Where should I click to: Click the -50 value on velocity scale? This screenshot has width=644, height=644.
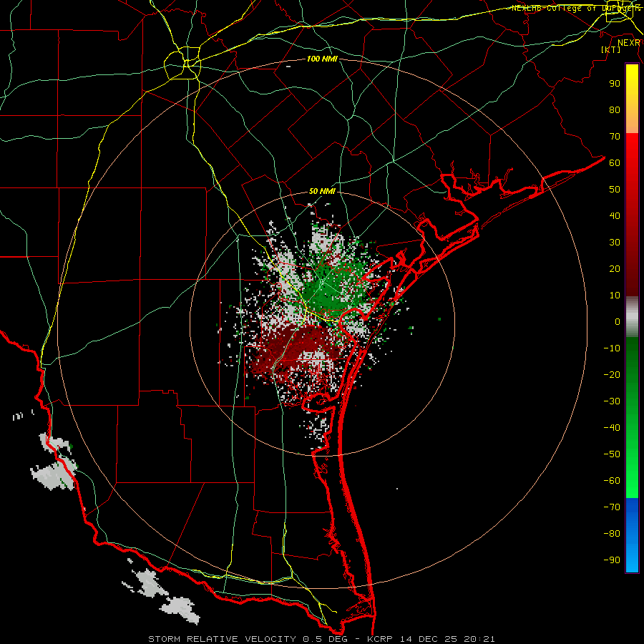(x=612, y=454)
